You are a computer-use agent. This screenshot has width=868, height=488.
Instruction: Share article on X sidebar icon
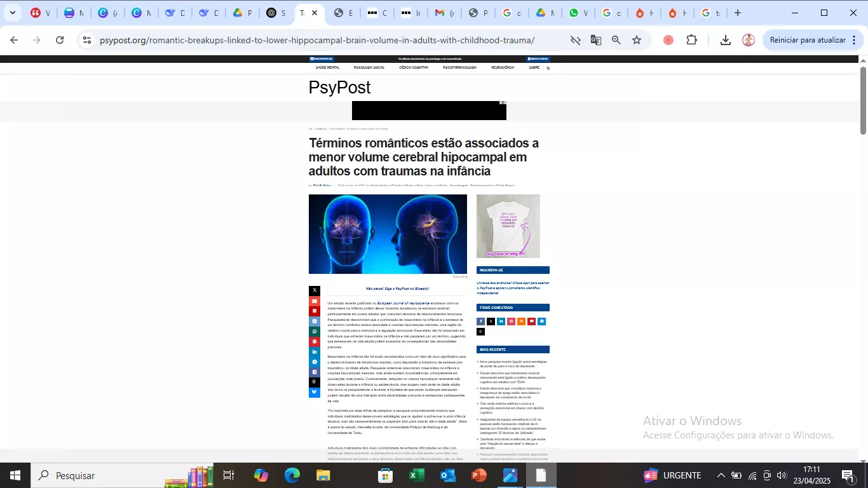[x=314, y=290]
